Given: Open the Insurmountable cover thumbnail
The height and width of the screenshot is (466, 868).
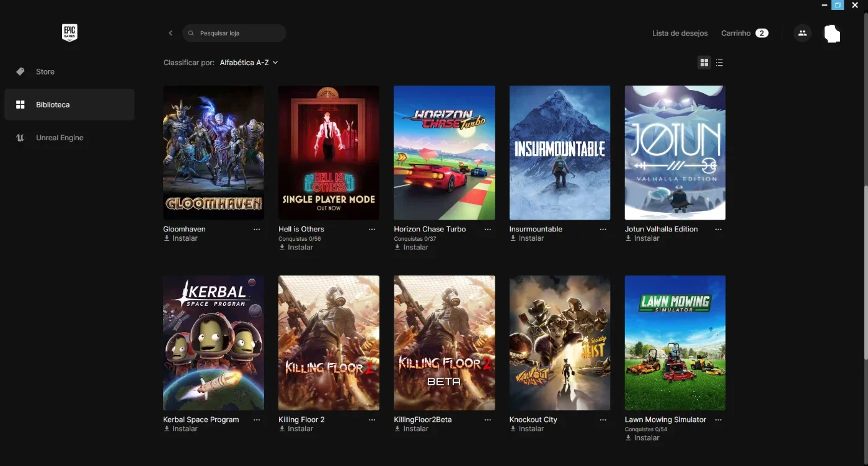Looking at the screenshot, I should 560,153.
